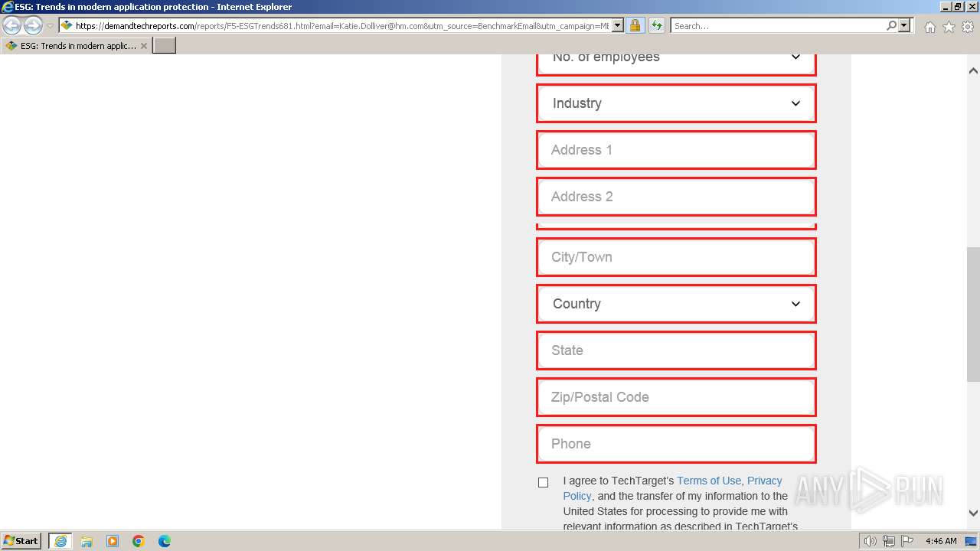Open Favorites star icon

point(949,27)
